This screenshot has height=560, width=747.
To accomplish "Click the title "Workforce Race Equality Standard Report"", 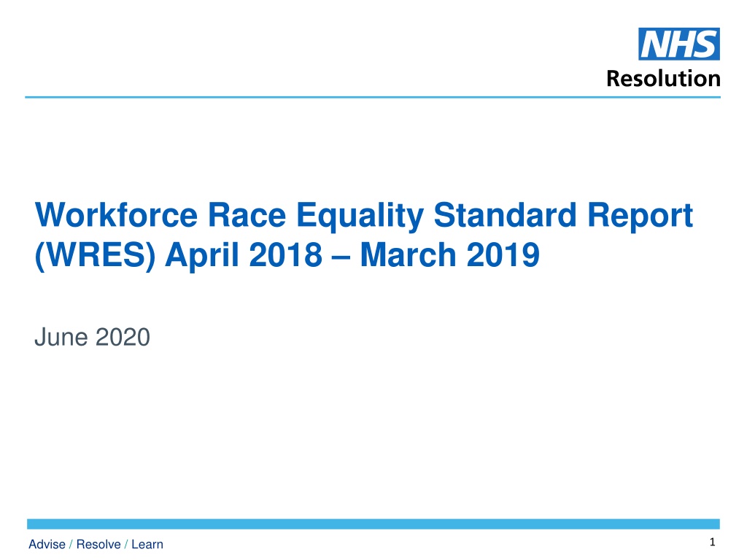I will coord(364,216).
